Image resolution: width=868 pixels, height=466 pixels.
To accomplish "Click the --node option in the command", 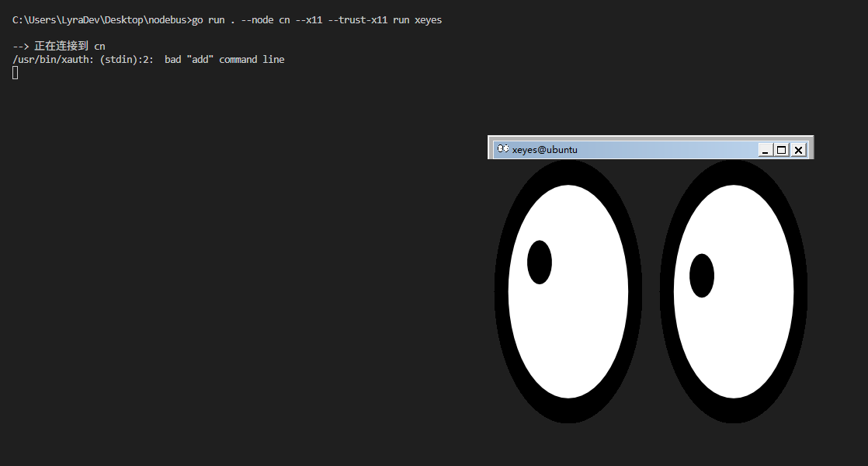I will pyautogui.click(x=256, y=20).
